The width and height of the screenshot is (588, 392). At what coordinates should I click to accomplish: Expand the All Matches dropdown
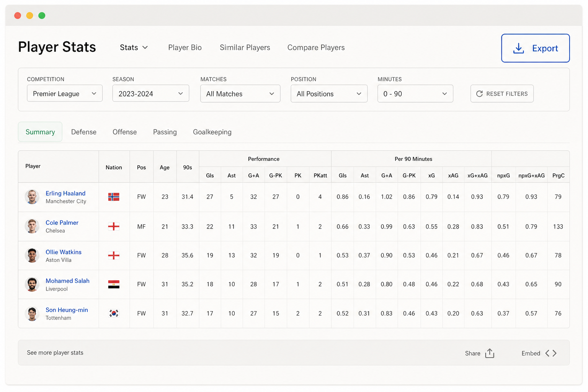coord(240,94)
